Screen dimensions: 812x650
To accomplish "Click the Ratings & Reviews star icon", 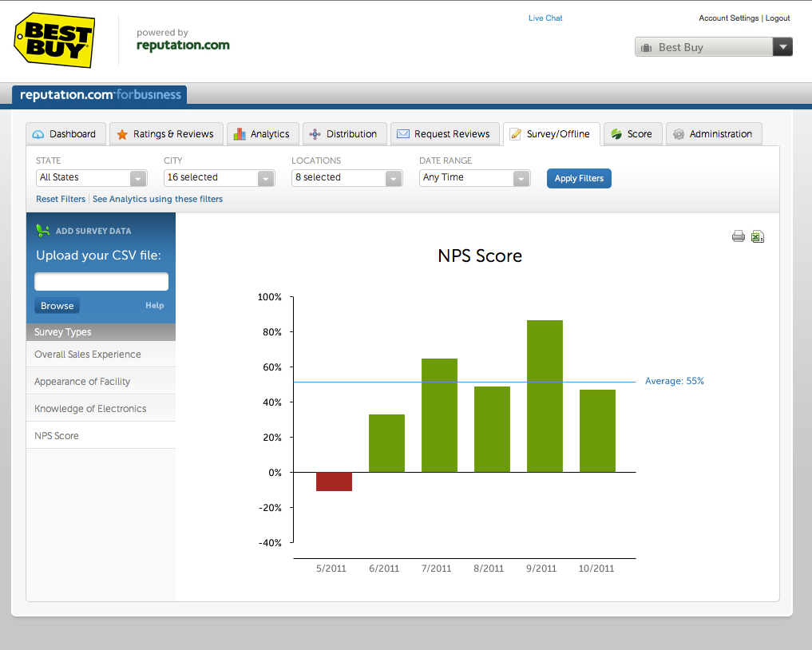I will [122, 134].
